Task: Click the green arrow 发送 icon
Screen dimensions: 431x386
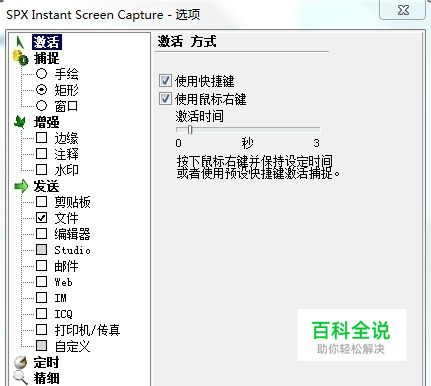Action: click(x=21, y=186)
